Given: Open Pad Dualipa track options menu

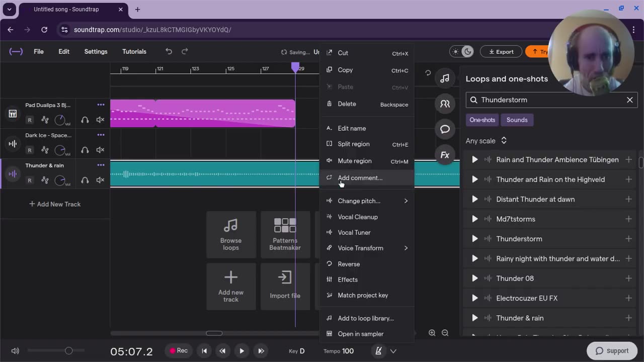Looking at the screenshot, I should click(x=101, y=105).
